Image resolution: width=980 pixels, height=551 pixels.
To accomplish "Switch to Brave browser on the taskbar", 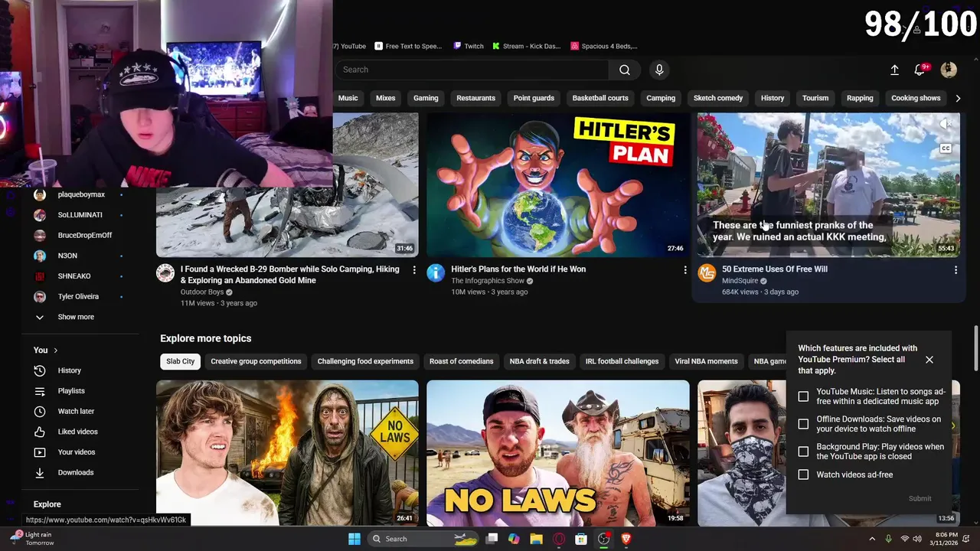I will pyautogui.click(x=626, y=539).
